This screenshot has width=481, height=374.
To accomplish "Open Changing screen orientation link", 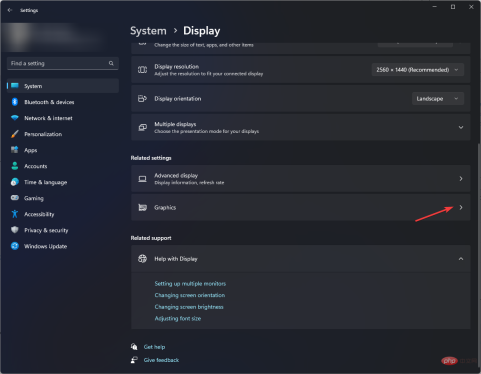I will [190, 295].
